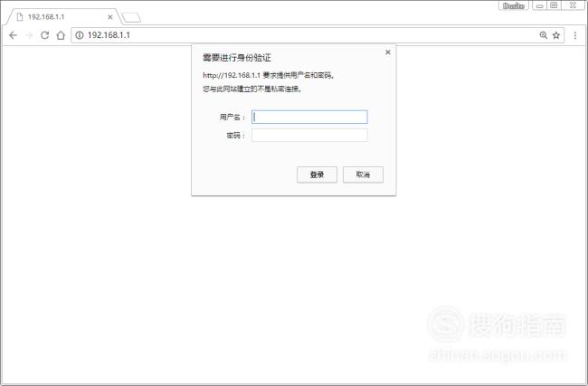Screen dimensions: 588x386
Task: Select the 192.168.1.1 browser tab
Action: coord(63,17)
